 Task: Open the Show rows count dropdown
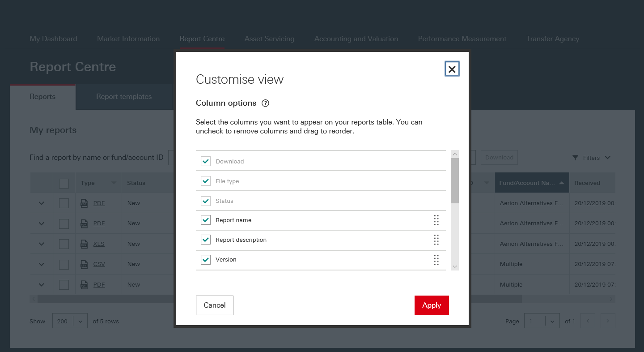coord(70,321)
